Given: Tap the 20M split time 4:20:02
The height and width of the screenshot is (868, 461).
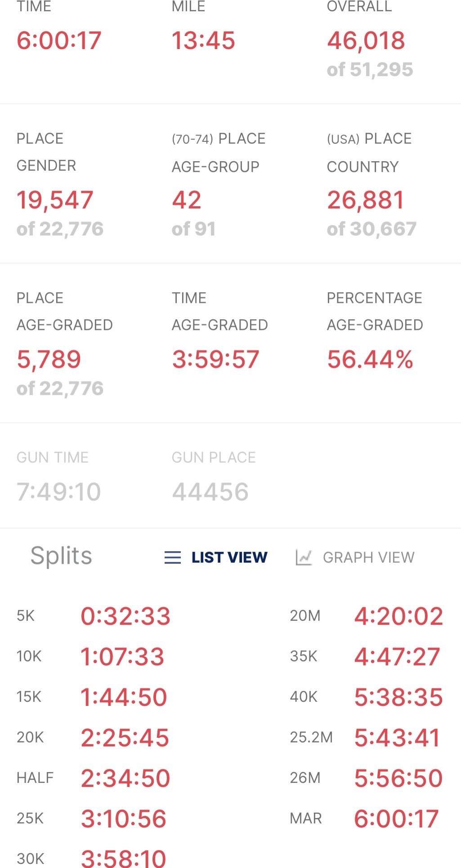Looking at the screenshot, I should [x=398, y=616].
